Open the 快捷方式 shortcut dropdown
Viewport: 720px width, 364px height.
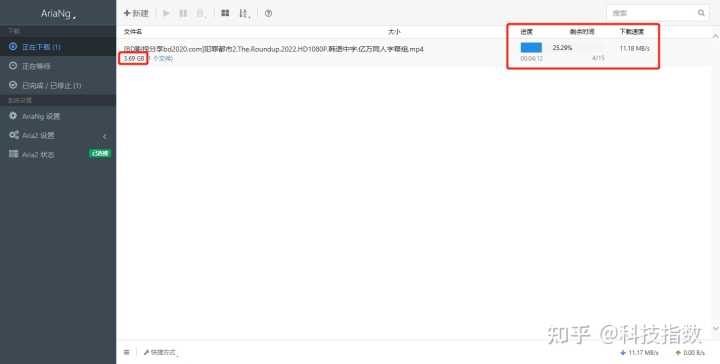(x=160, y=353)
